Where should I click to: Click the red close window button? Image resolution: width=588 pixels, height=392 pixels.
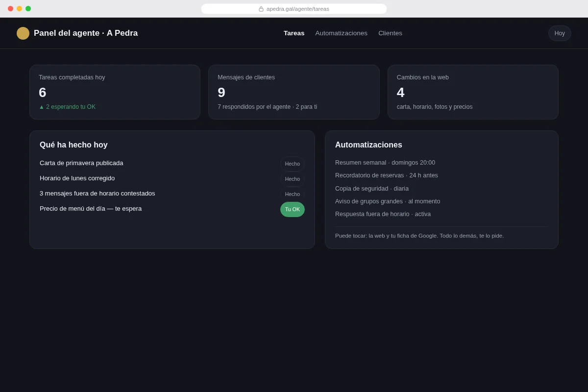click(x=10, y=9)
